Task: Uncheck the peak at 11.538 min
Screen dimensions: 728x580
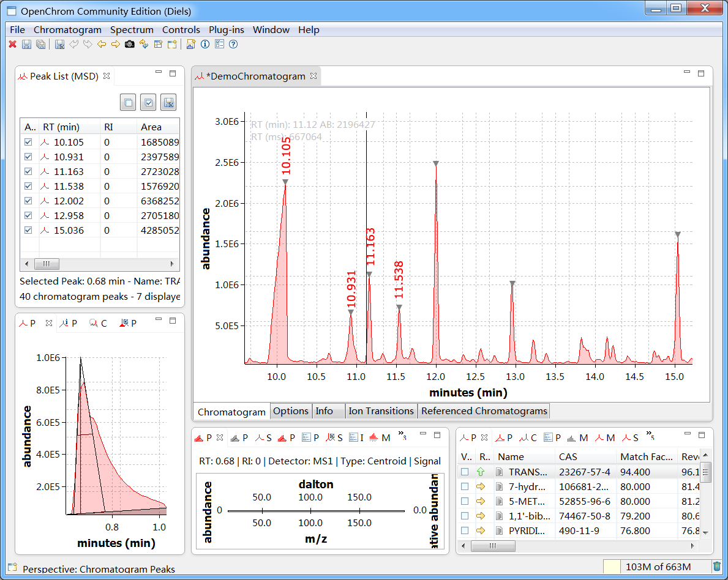Action: 28,186
